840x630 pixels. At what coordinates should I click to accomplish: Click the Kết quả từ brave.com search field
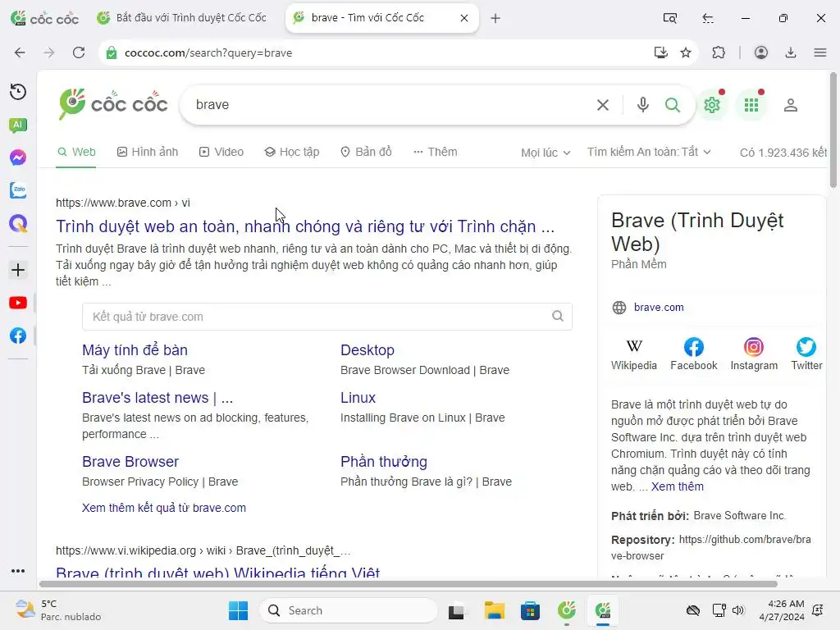tap(327, 317)
